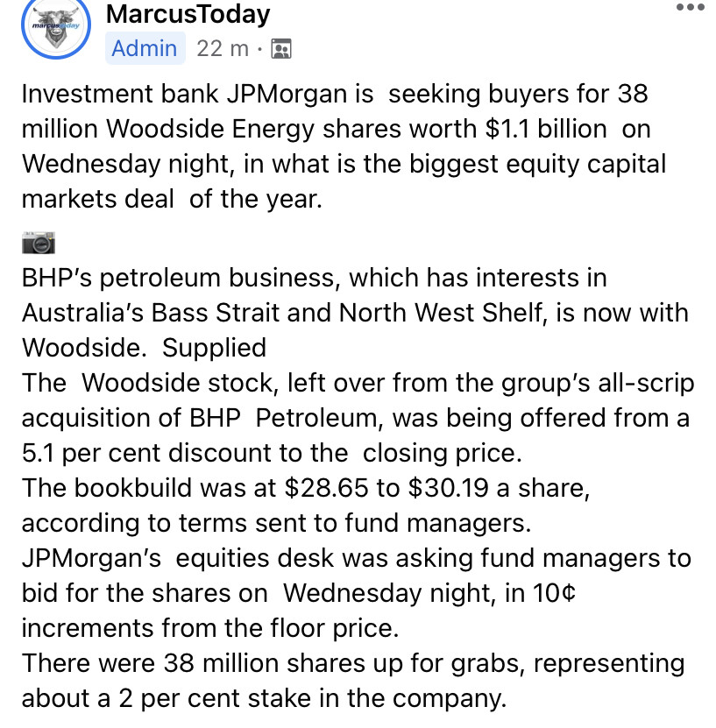
Task: Tap the Admin badge next to author
Action: pos(145,48)
